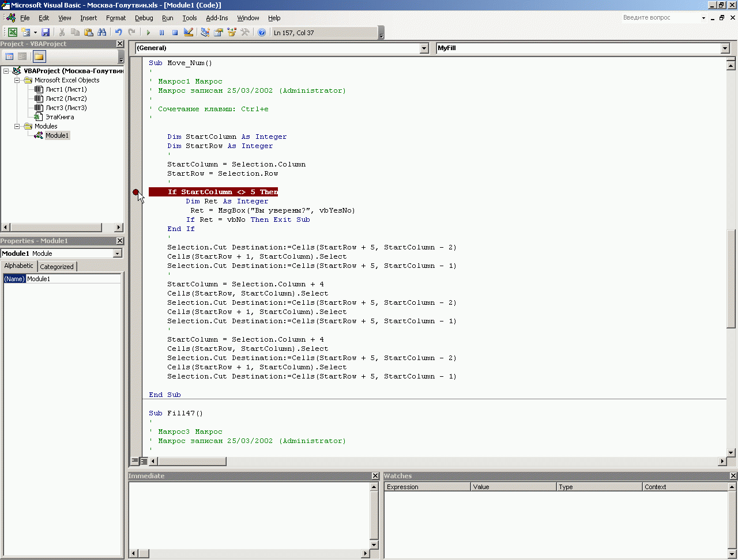Select Лист3 (Лист3) in project tree
This screenshot has height=560, width=738.
point(66,108)
